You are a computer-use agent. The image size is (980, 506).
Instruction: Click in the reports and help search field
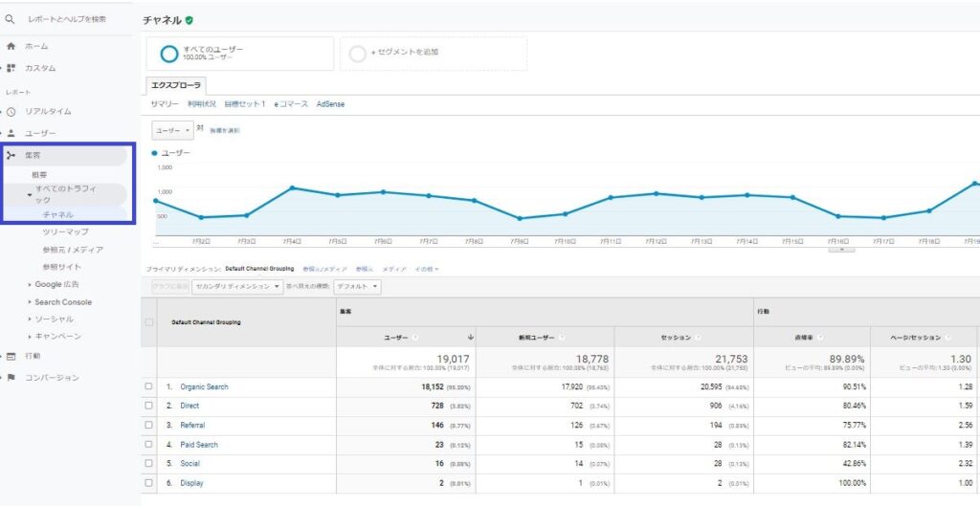67,19
